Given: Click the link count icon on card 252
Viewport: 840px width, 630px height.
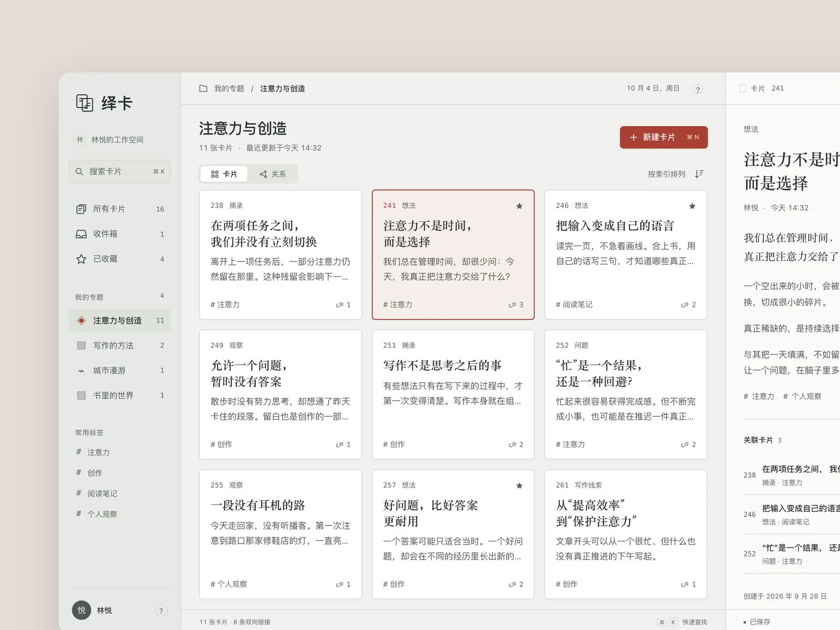Looking at the screenshot, I should click(x=685, y=445).
